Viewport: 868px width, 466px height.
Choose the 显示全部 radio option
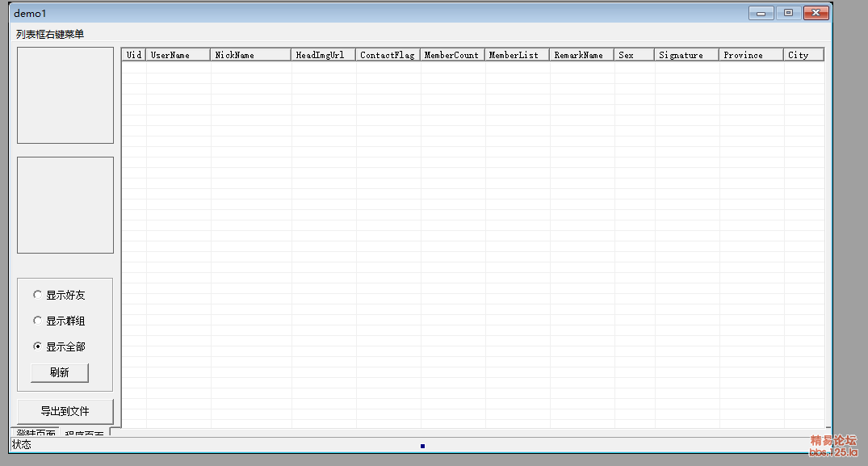[38, 346]
